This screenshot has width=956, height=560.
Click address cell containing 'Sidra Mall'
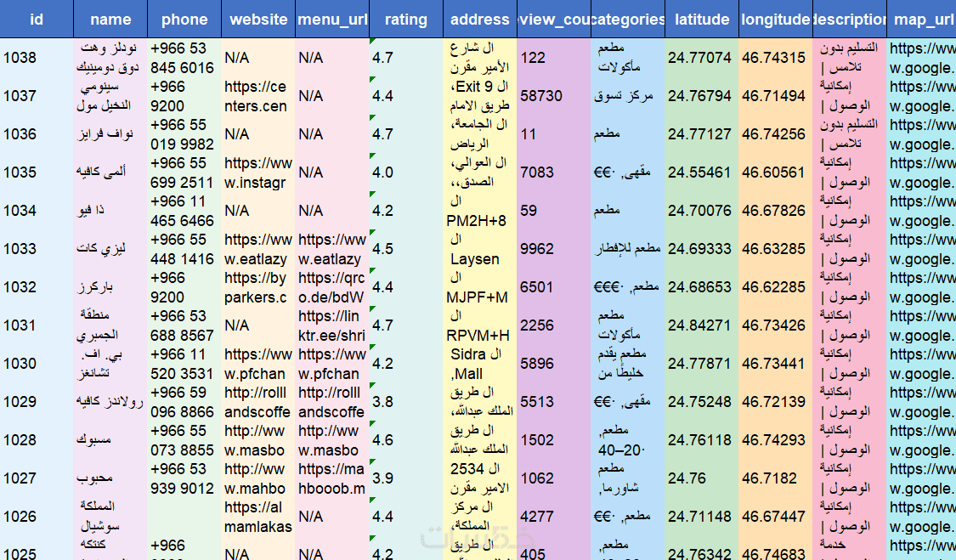click(x=480, y=364)
